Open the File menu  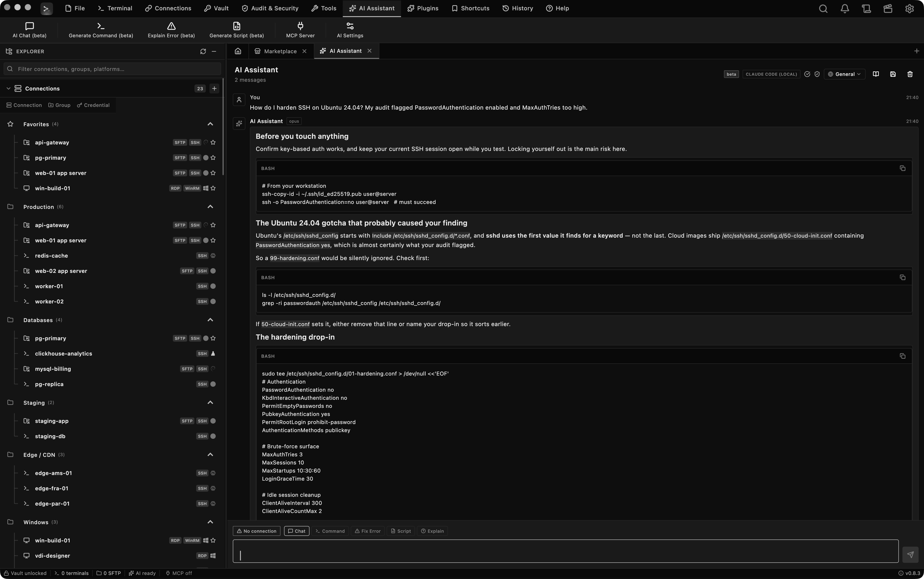coord(75,9)
